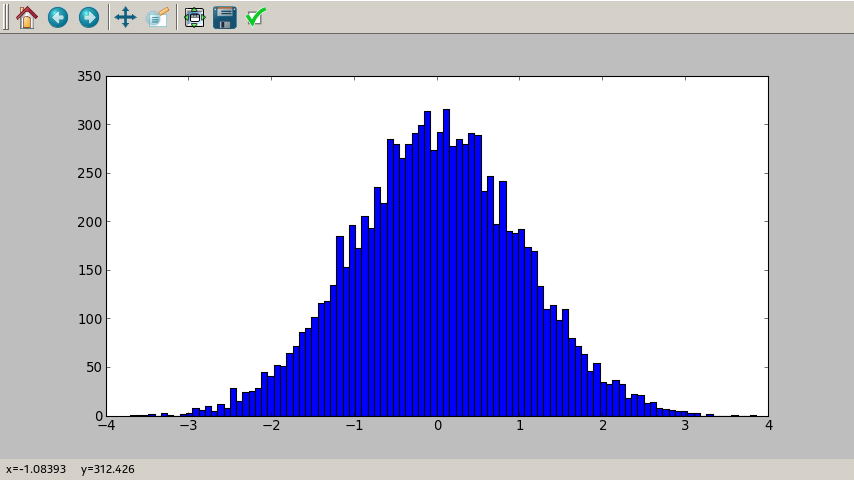This screenshot has height=480, width=854.
Task: Click the toolbar drag handle at left edge
Action: tap(6, 17)
